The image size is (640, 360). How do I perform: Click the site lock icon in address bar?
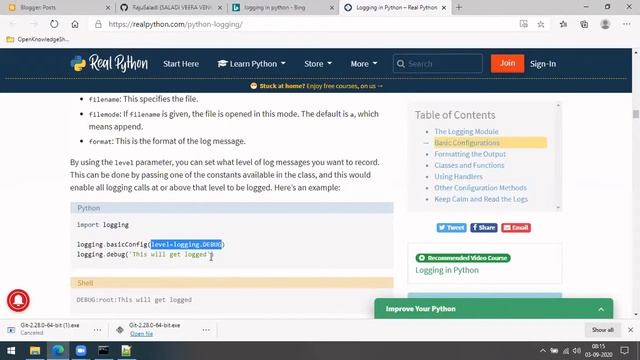[x=98, y=24]
